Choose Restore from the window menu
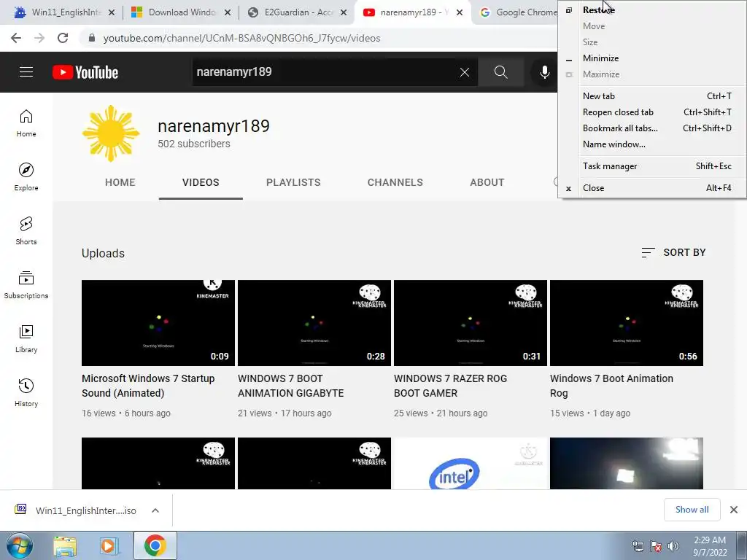The width and height of the screenshot is (747, 560). click(x=652, y=10)
